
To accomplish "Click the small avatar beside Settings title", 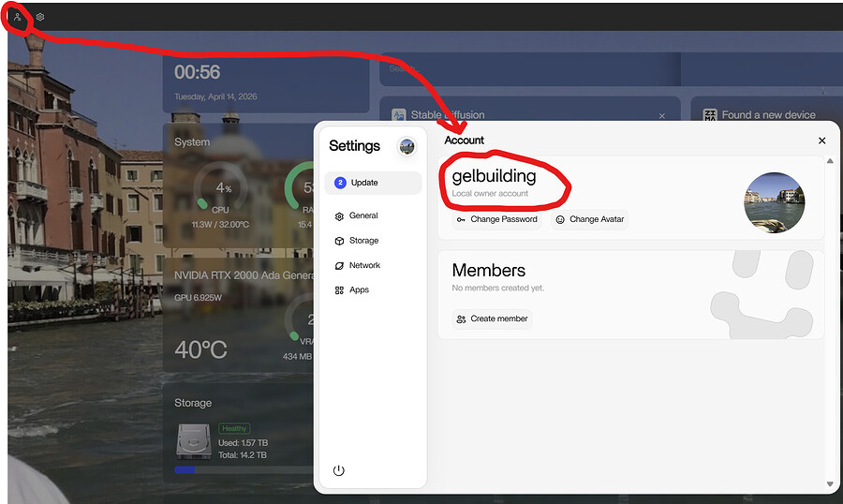I will tap(407, 146).
